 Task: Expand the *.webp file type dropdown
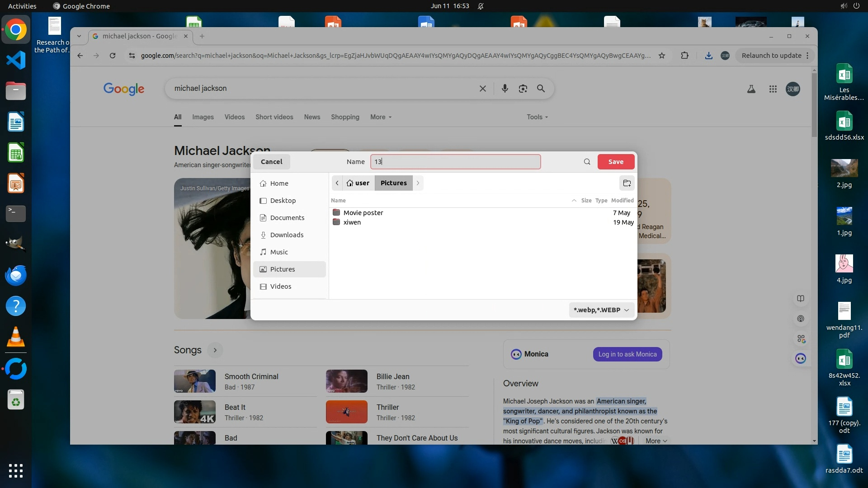pos(601,310)
